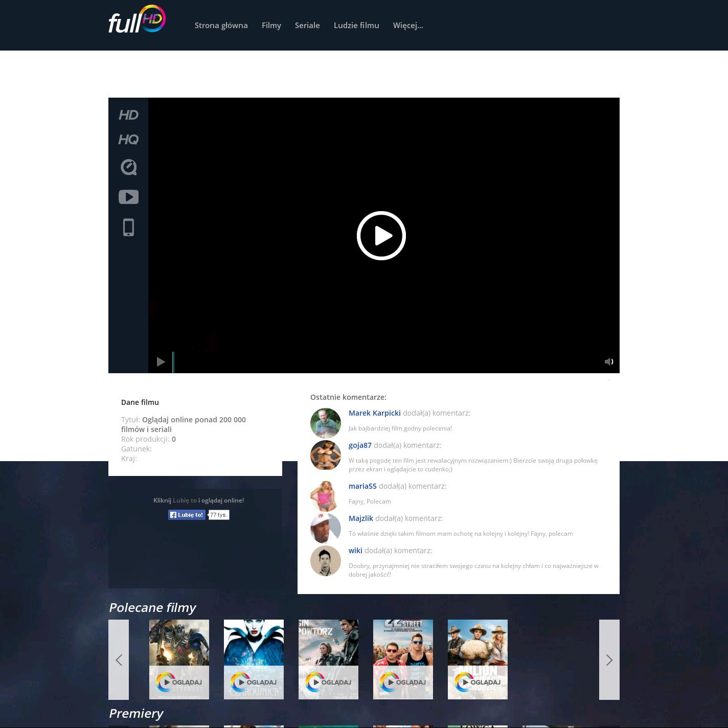Expand the Więcej... menu
The width and height of the screenshot is (728, 728).
coord(408,26)
